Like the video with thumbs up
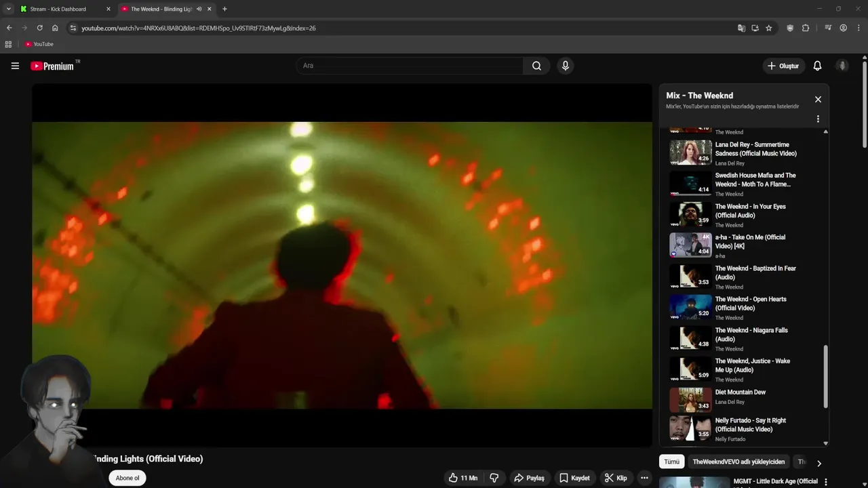868x488 pixels. [x=463, y=478]
